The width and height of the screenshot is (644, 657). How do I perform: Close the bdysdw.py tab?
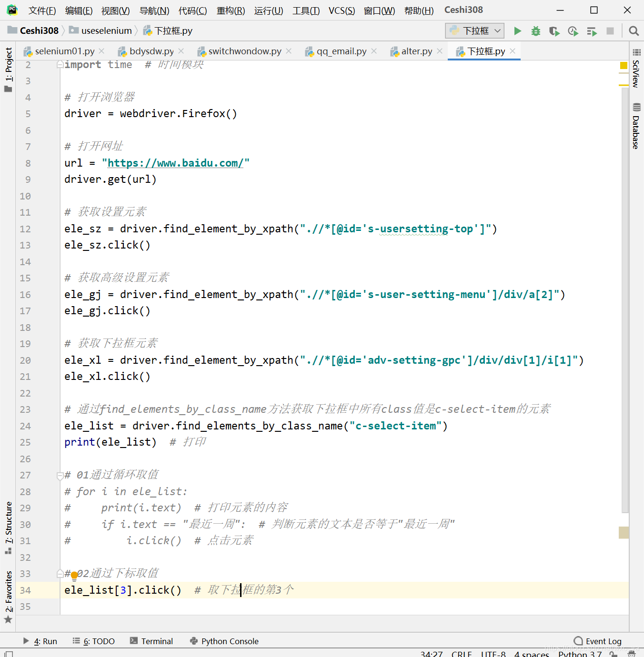[x=181, y=51]
